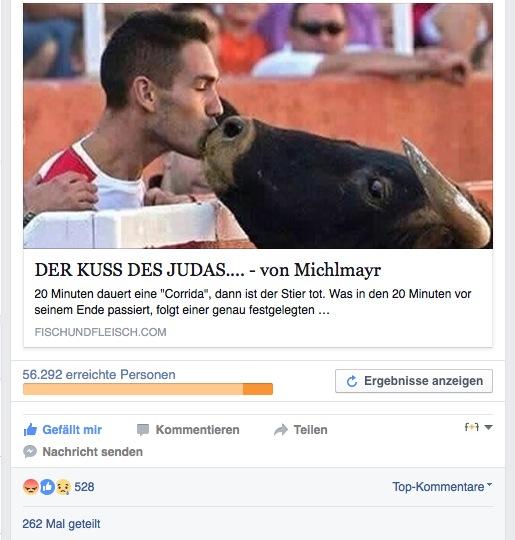515x540 pixels.
Task: Click the orange reach progress bar
Action: 148,389
